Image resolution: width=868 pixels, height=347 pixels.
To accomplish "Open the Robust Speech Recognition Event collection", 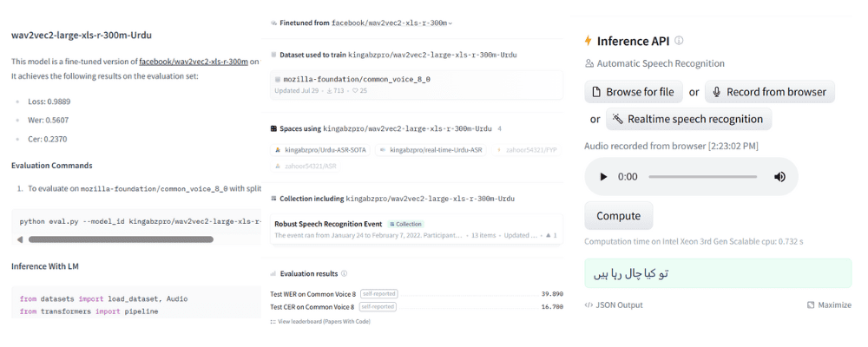I will pyautogui.click(x=417, y=229).
